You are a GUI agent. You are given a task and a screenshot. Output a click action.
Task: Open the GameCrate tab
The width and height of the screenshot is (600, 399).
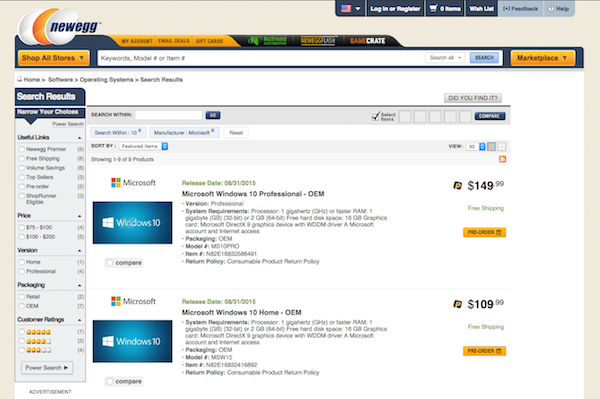(x=367, y=41)
